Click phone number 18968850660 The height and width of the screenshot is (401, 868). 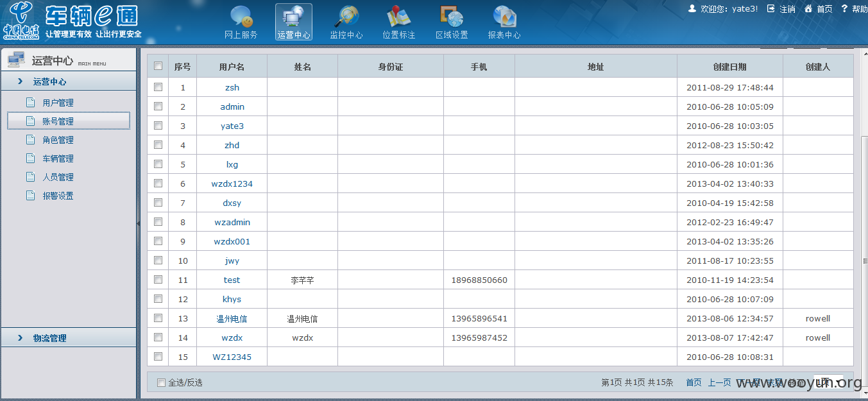pos(479,280)
